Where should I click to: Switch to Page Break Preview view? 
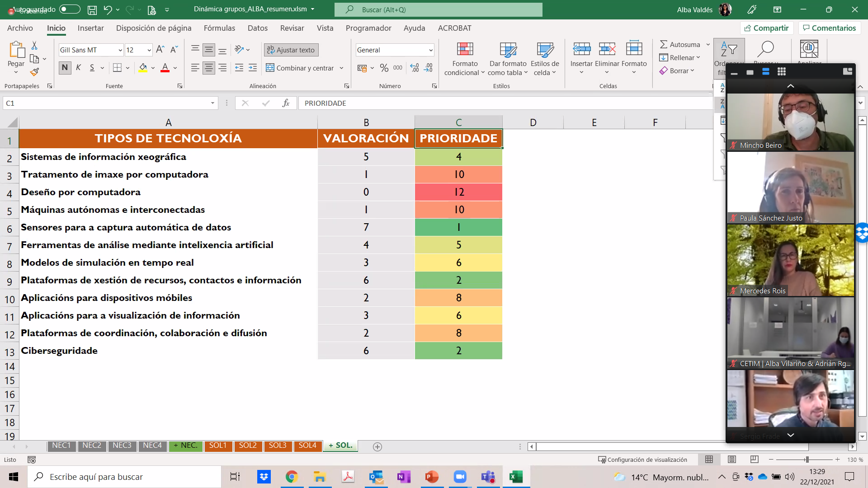754,460
